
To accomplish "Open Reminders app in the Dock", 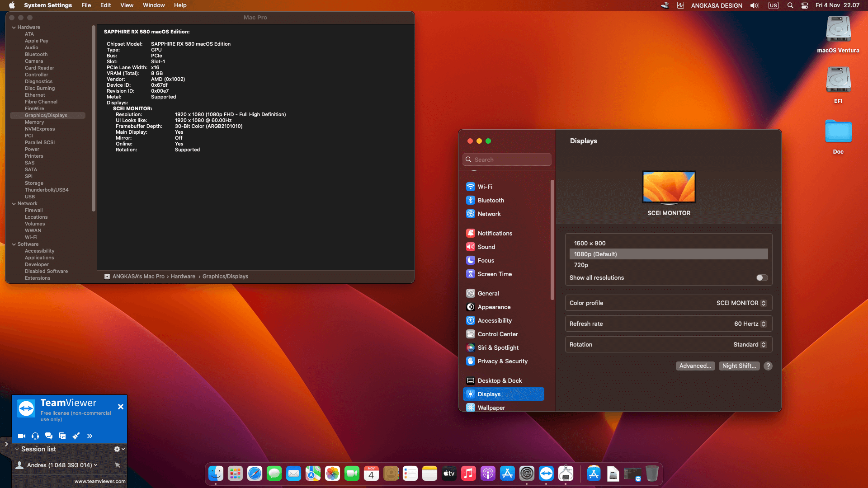I will 410,474.
